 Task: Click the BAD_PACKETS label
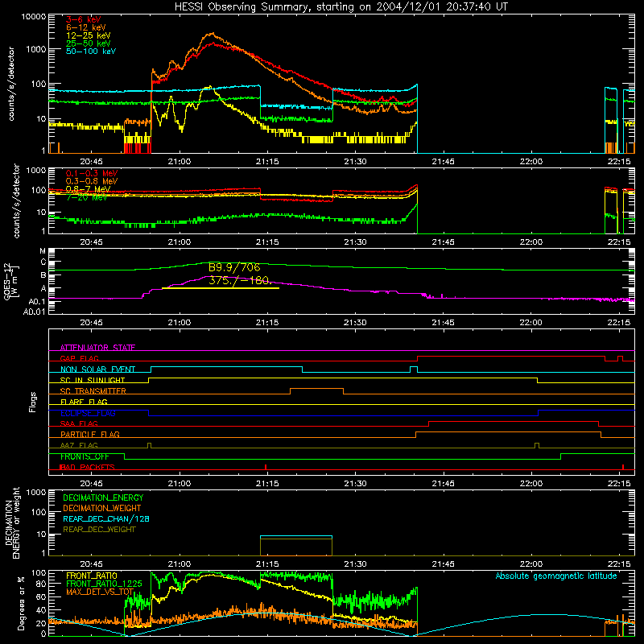87,467
